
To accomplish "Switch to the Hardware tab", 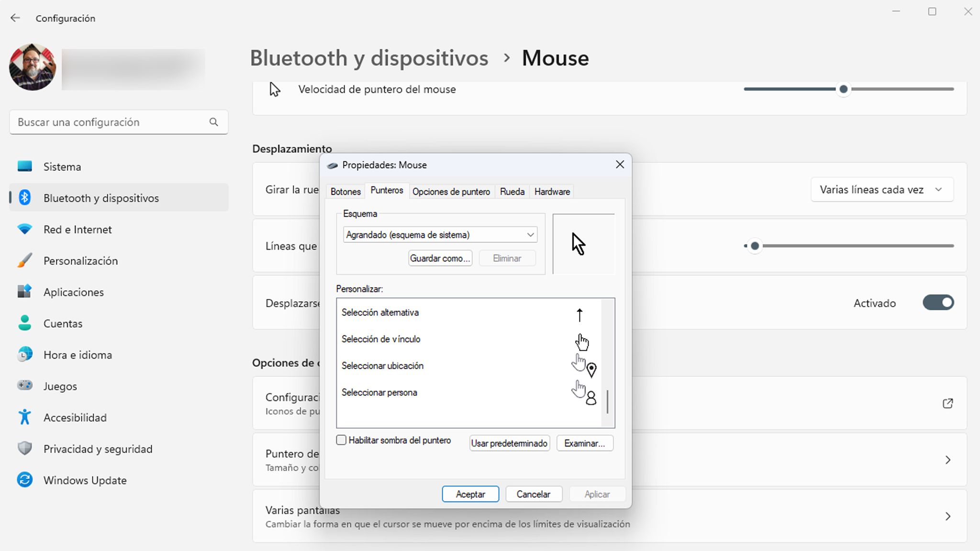I will click(x=551, y=191).
